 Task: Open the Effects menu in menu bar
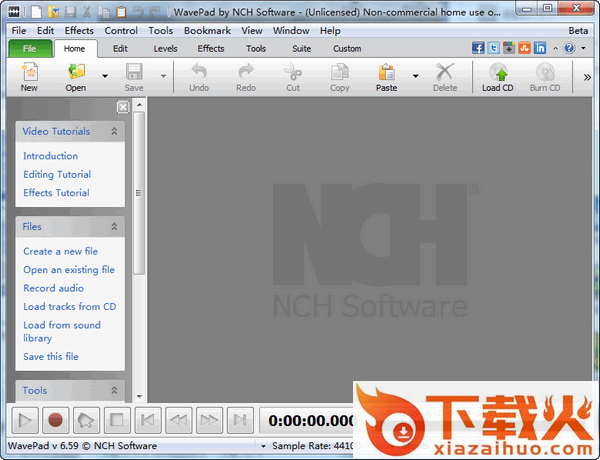(x=79, y=31)
